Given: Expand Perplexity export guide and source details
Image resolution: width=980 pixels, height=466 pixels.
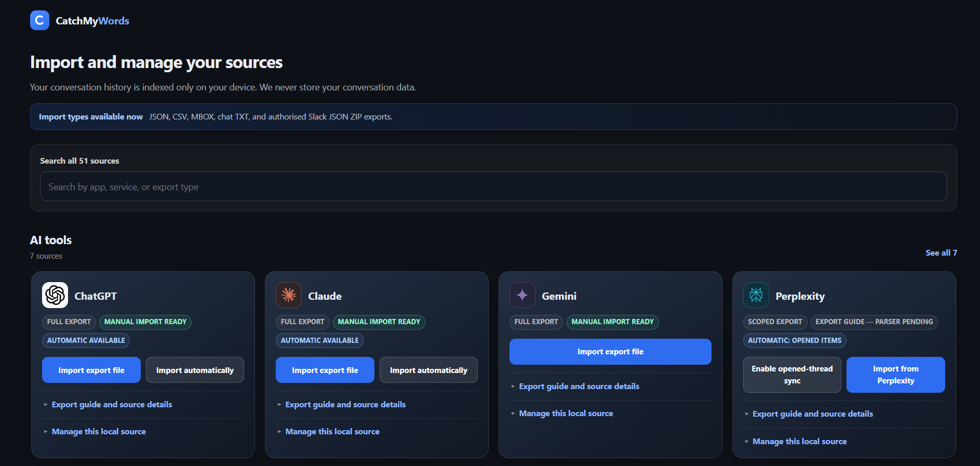Looking at the screenshot, I should pyautogui.click(x=813, y=414).
